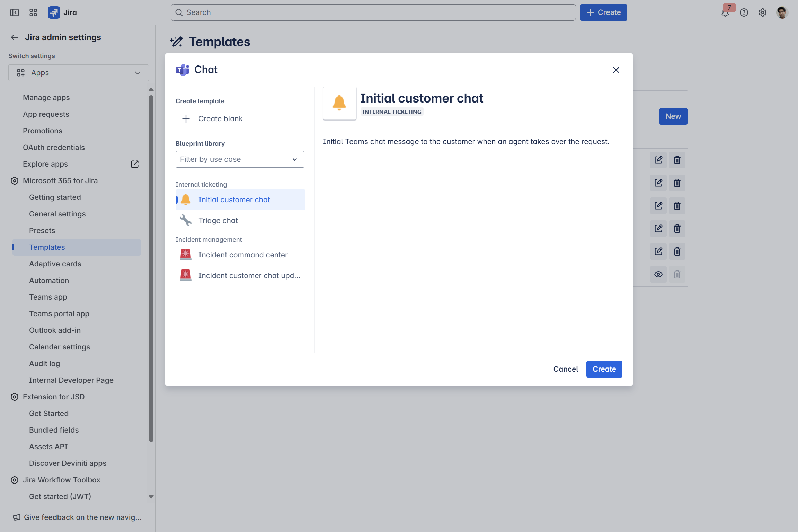Click the back arrow beside Jira admin settings
This screenshot has height=532, width=798.
[x=15, y=37]
